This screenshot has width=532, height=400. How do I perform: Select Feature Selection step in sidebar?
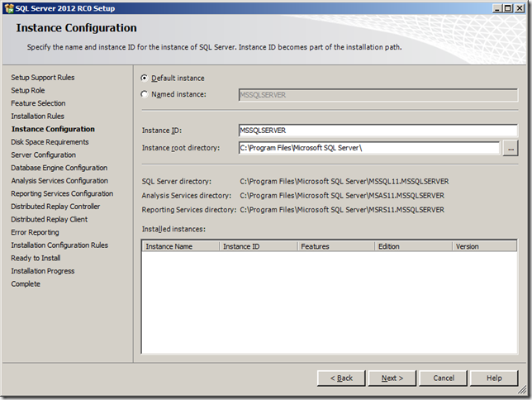(39, 103)
